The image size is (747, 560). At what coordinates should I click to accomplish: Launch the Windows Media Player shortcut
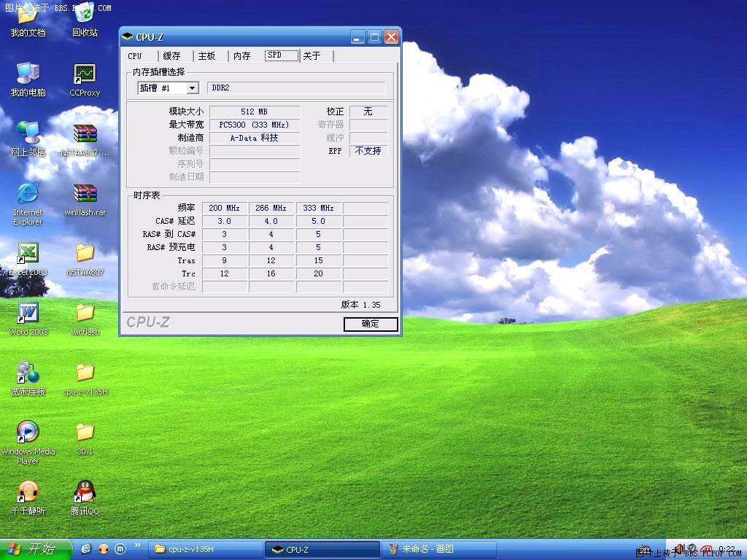(x=28, y=443)
